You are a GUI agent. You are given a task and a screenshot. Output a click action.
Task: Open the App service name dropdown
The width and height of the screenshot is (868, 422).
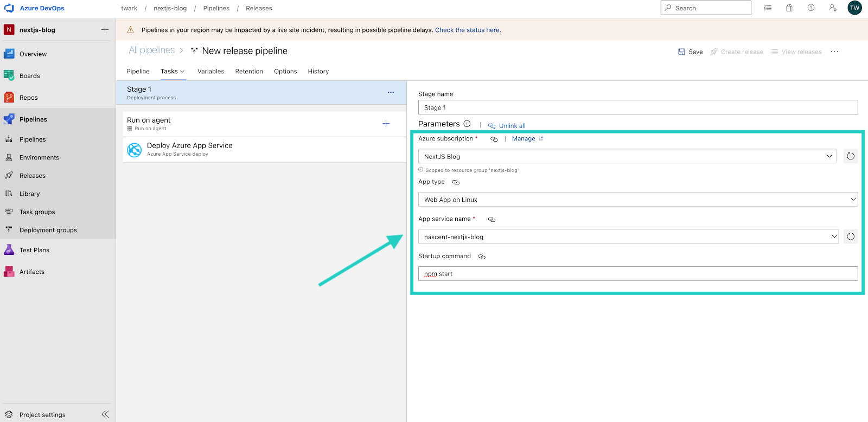tap(628, 236)
